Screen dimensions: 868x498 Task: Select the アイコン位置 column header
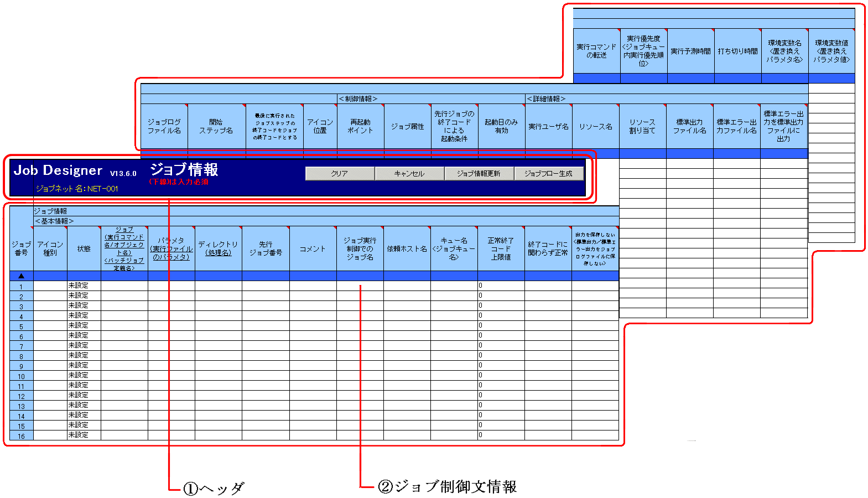(x=320, y=126)
